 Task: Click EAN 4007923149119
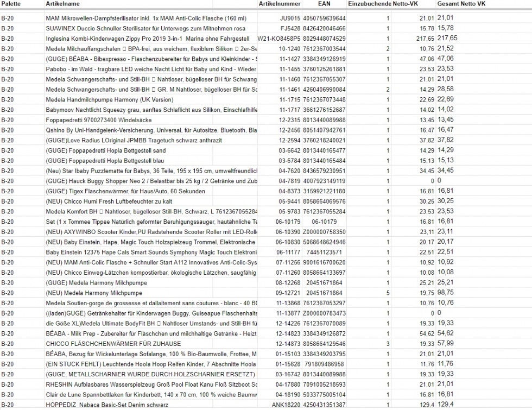tap(324, 181)
